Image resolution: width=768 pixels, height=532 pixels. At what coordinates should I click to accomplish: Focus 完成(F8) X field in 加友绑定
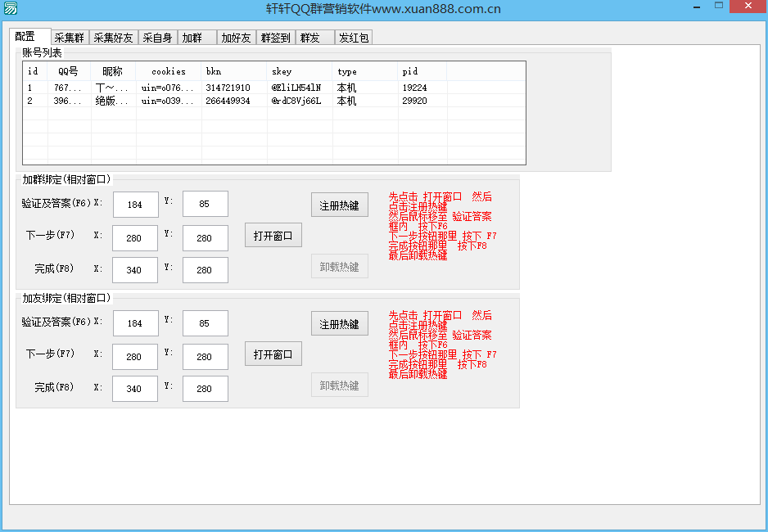pyautogui.click(x=135, y=389)
